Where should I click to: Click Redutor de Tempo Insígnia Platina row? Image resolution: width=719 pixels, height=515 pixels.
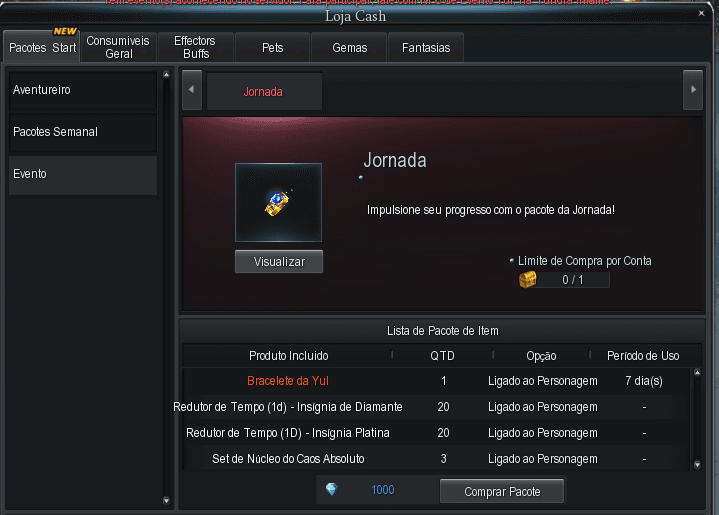point(436,433)
